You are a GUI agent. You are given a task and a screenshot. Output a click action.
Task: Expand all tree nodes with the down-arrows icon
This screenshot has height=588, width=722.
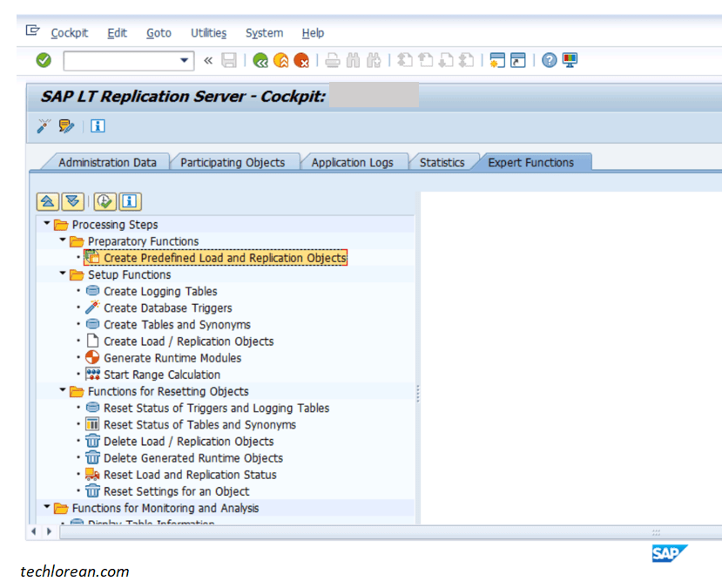click(73, 201)
